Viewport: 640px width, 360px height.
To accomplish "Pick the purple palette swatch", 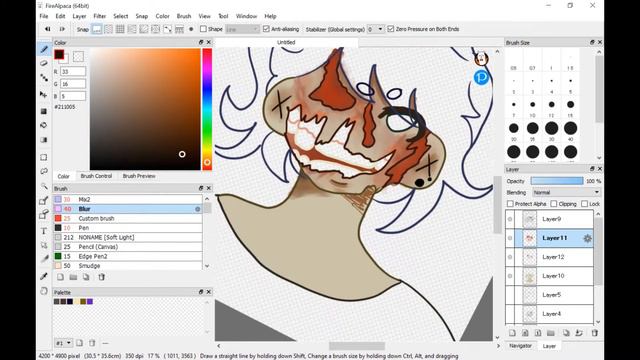I will tap(90, 302).
